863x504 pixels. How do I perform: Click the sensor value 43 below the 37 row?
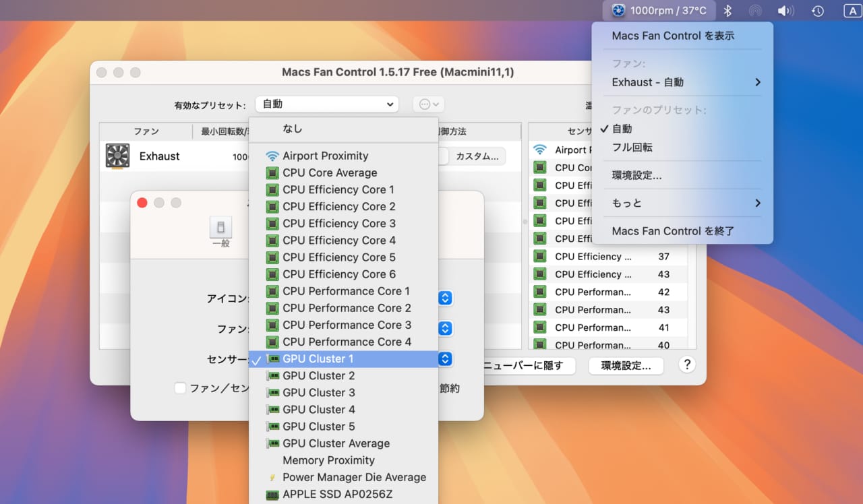click(663, 274)
